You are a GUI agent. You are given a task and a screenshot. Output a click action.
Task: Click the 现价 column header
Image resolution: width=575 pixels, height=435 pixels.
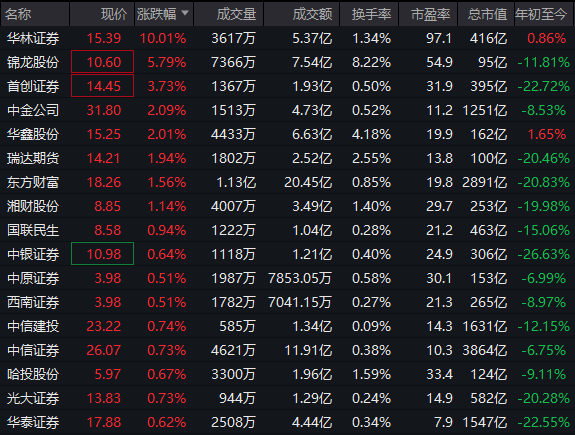tap(102, 14)
